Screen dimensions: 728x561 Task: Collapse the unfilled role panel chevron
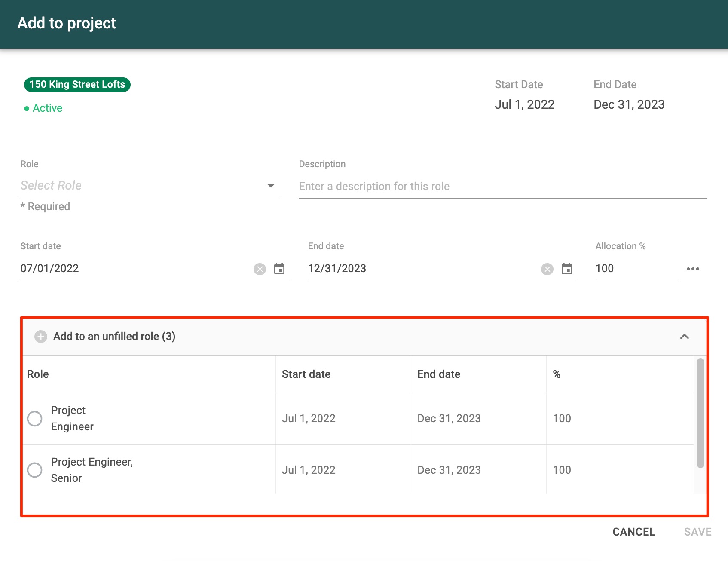tap(685, 336)
